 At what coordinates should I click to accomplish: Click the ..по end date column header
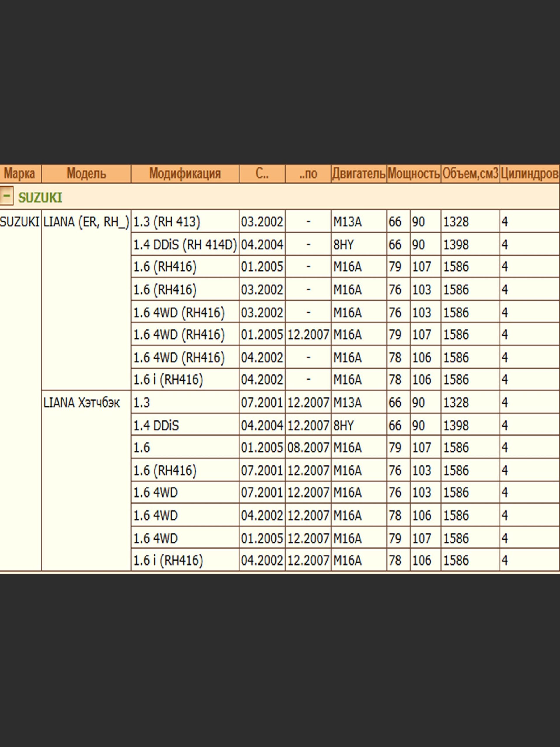(308, 174)
